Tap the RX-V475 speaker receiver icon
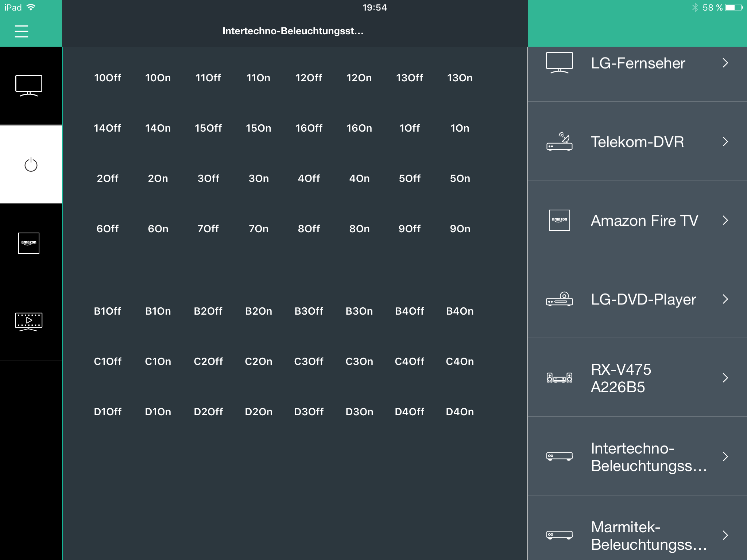 click(559, 378)
